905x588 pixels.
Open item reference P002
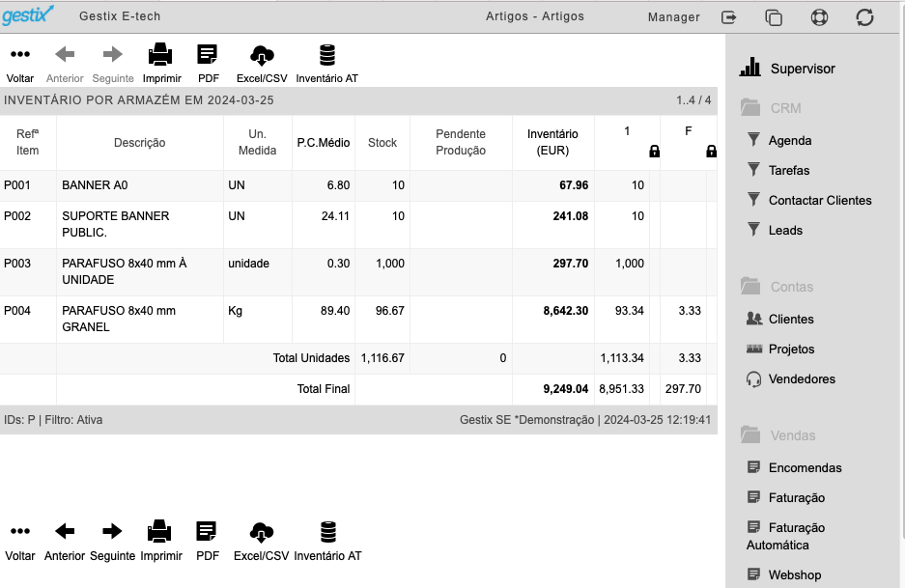[17, 216]
